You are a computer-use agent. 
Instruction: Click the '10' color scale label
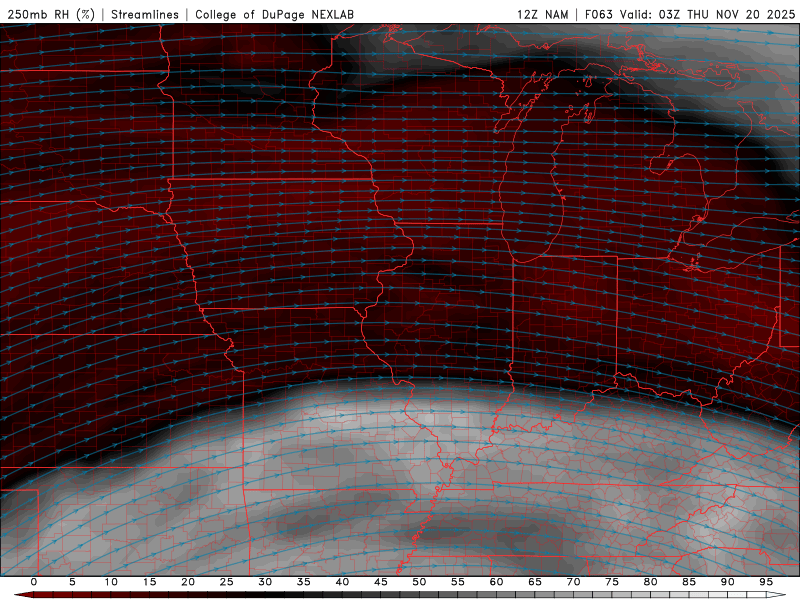(111, 582)
